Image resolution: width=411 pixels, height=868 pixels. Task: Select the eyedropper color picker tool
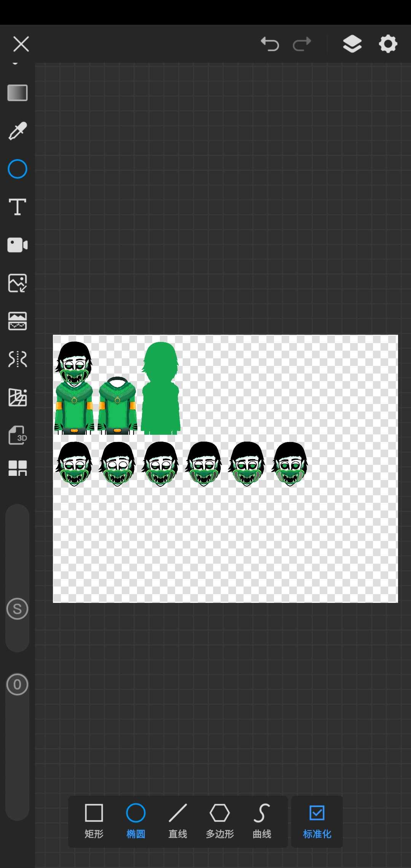[x=18, y=131]
